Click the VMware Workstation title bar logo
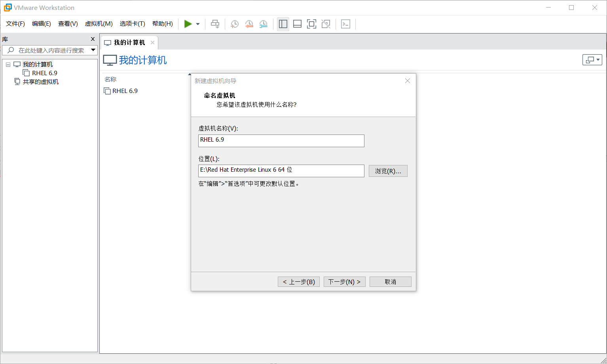Screen dimensions: 607x364 click(x=8, y=8)
